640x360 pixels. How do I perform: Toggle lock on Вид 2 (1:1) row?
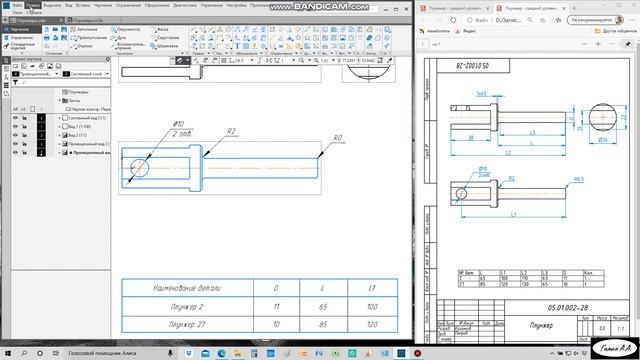pos(24,135)
